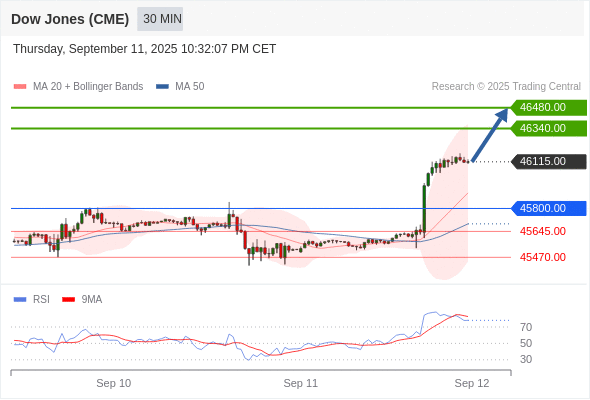This screenshot has width=590, height=400.
Task: Click the Research Trading Central copyright text
Action: [506, 87]
